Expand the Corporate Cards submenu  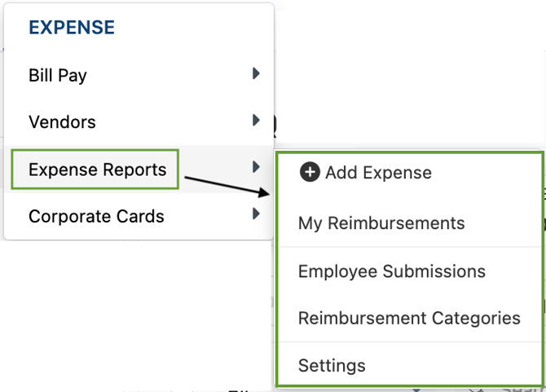click(139, 216)
